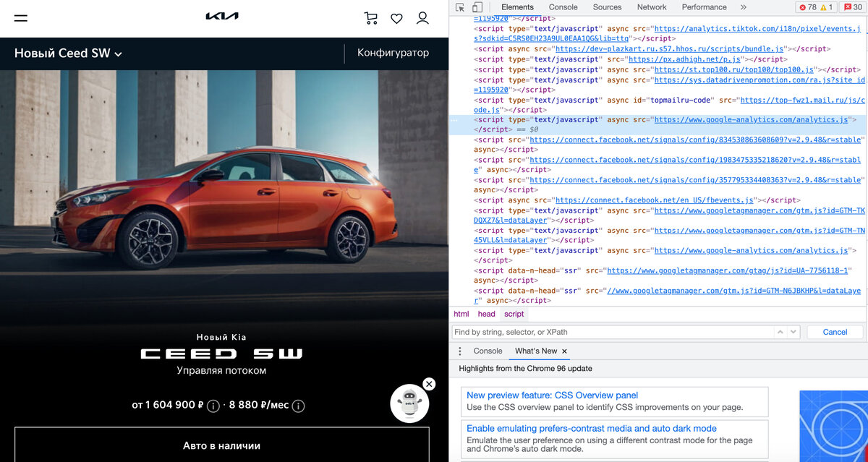Toggle the device toolbar icon in DevTools
This screenshot has width=868, height=462.
(x=477, y=7)
